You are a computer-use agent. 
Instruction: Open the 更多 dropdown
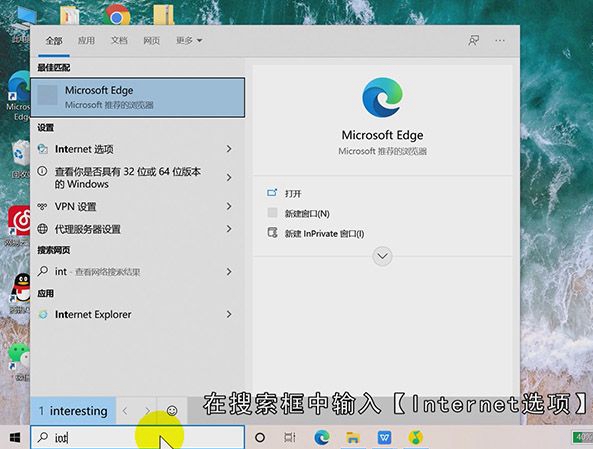pos(189,40)
